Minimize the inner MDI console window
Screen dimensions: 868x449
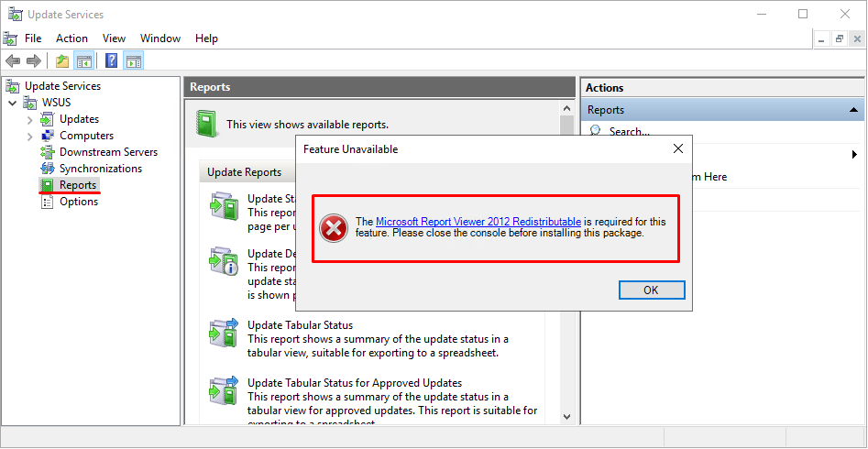click(822, 38)
